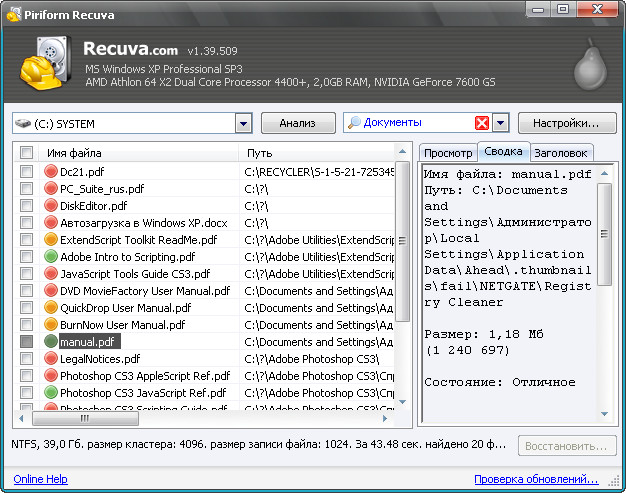Click the red status dot next to Dc21.pdf
This screenshot has height=493, width=626.
click(x=51, y=171)
